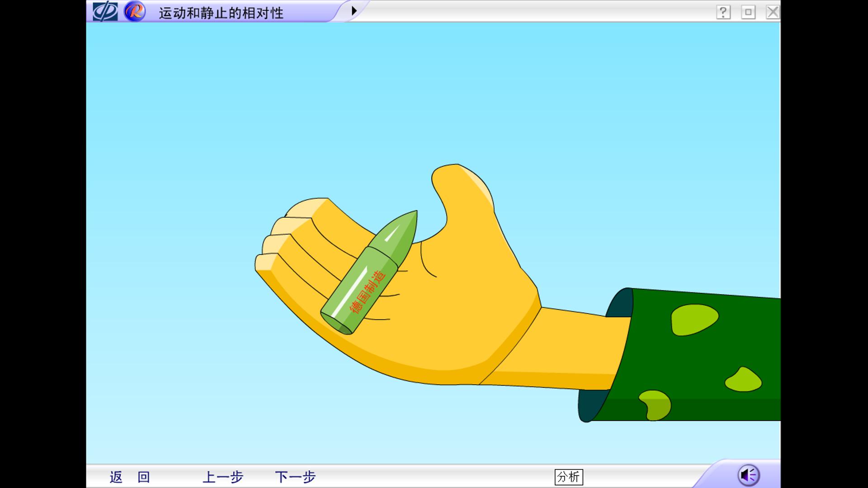868x488 pixels.
Task: Advance with the 下一步 button
Action: [x=295, y=477]
